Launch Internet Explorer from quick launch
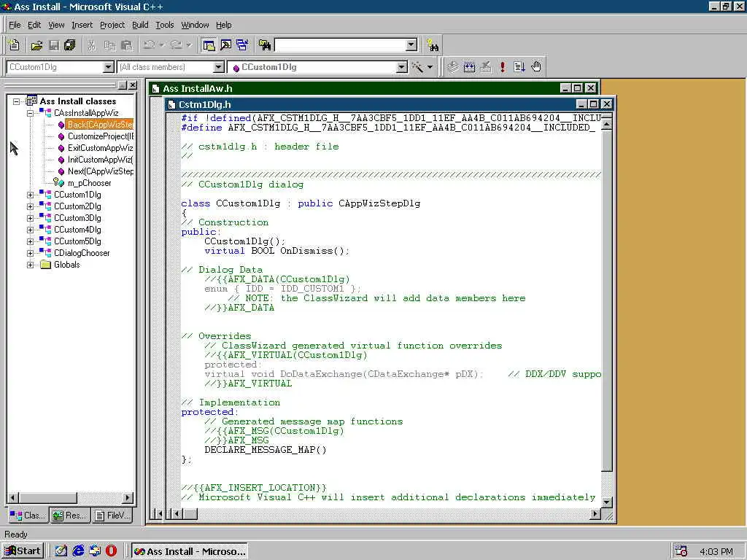 click(x=77, y=551)
